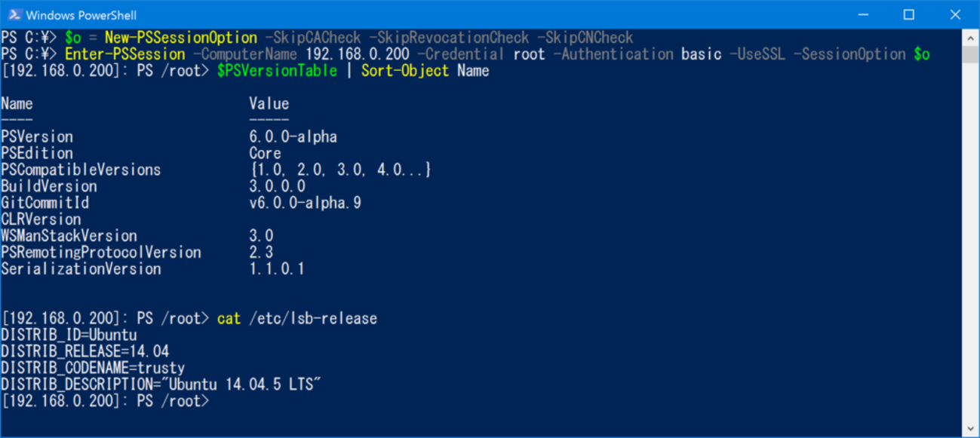Click the Enter-PSSession command text
Image resolution: width=980 pixels, height=438 pixels.
(125, 54)
